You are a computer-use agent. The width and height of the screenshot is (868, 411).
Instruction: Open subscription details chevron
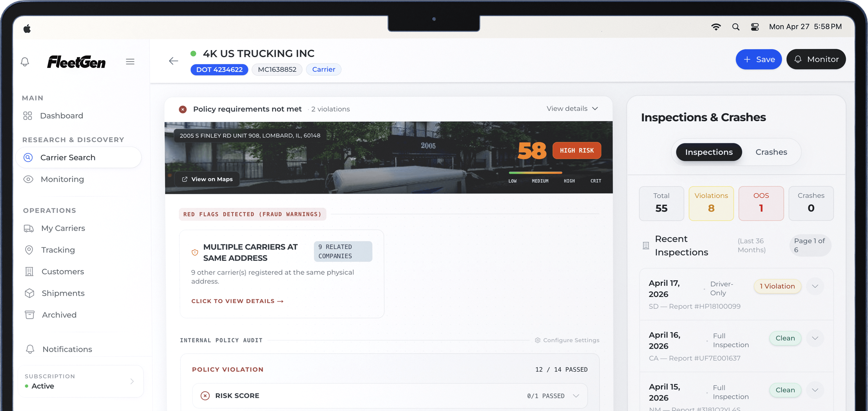132,381
